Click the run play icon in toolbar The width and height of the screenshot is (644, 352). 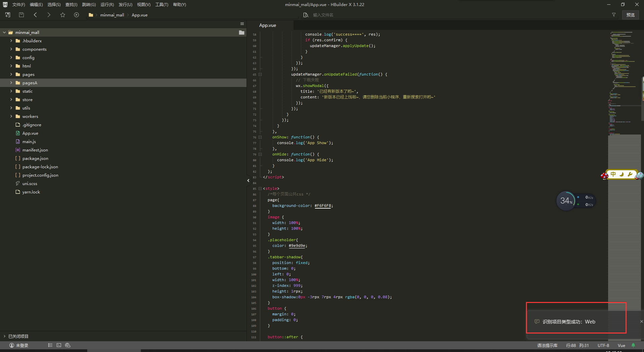(x=76, y=15)
